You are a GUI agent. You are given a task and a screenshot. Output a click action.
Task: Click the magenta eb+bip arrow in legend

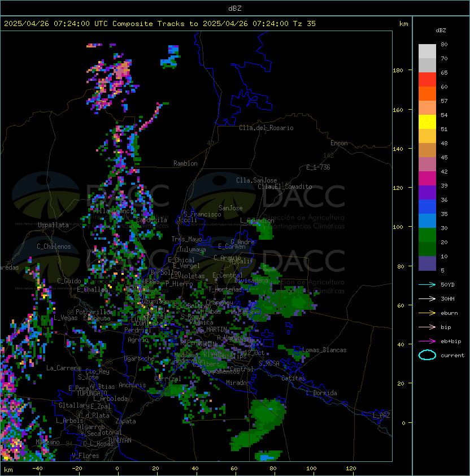pyautogui.click(x=427, y=341)
